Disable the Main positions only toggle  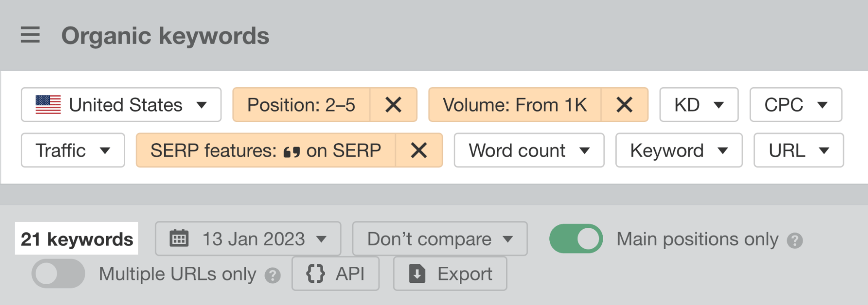point(576,239)
